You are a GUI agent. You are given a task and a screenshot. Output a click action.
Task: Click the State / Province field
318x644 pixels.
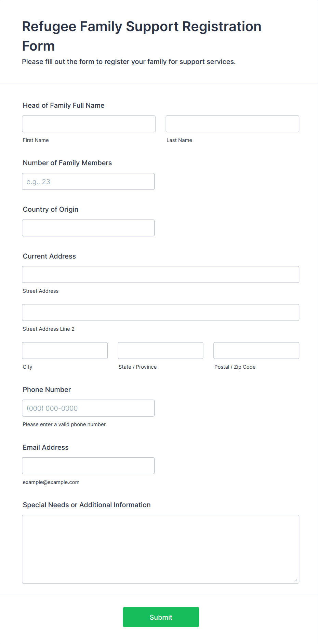[x=160, y=351]
